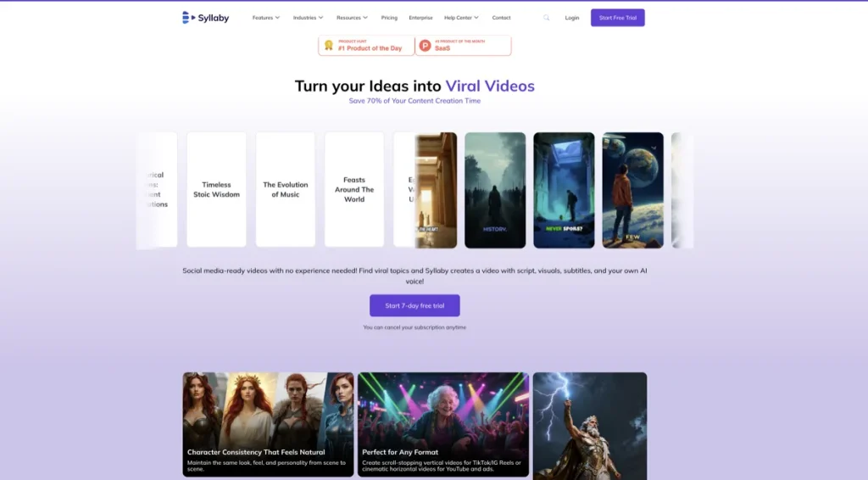Click You can cancel your subscription anytime text
The image size is (868, 480).
[x=415, y=327]
